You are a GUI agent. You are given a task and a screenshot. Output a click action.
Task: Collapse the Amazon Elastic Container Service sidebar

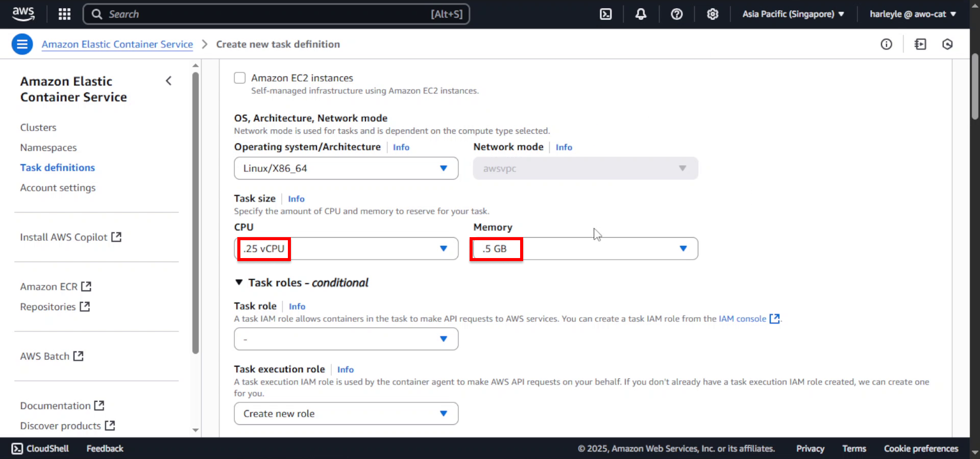168,81
